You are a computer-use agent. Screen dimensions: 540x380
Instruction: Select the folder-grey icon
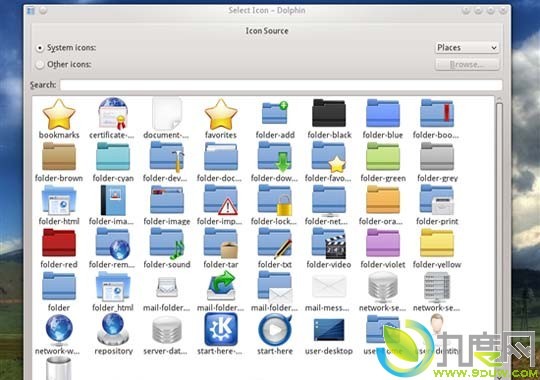[437, 156]
